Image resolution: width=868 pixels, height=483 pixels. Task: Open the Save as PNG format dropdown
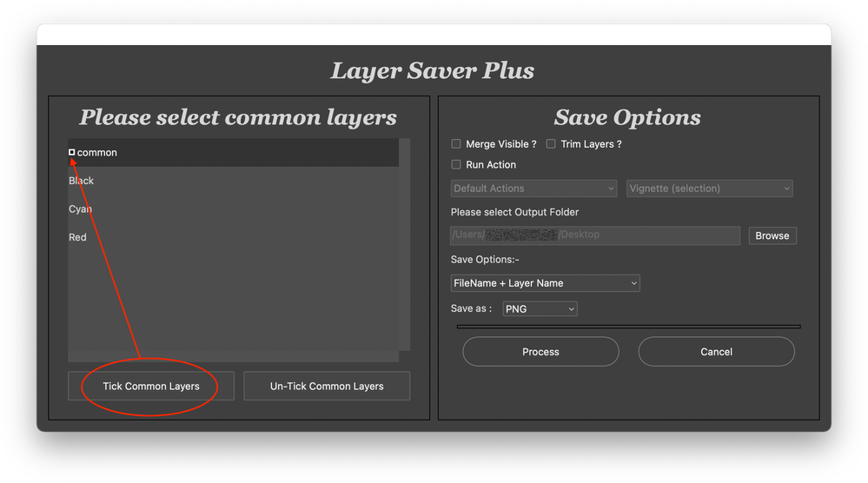coord(540,308)
